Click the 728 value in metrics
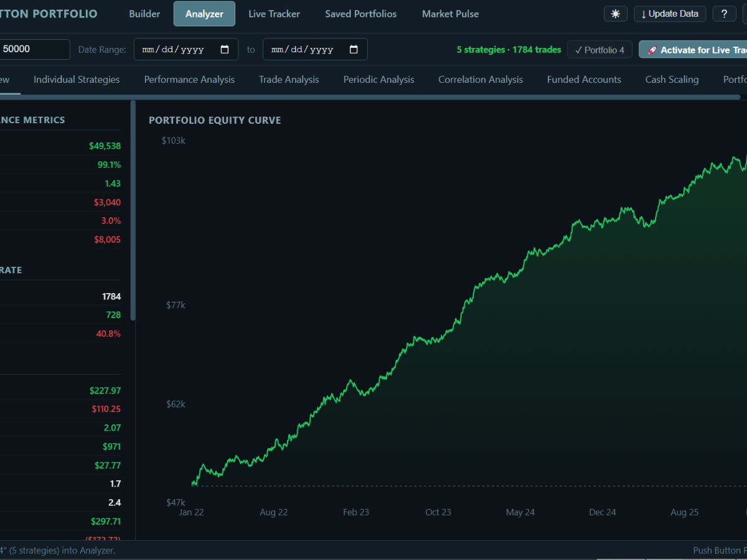 click(113, 315)
